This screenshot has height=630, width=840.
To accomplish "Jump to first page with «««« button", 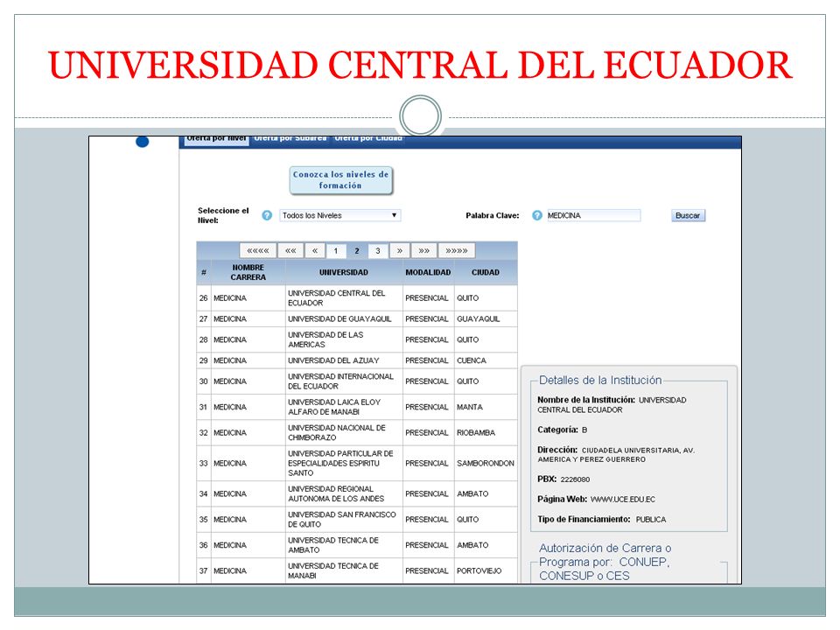I will [x=258, y=250].
